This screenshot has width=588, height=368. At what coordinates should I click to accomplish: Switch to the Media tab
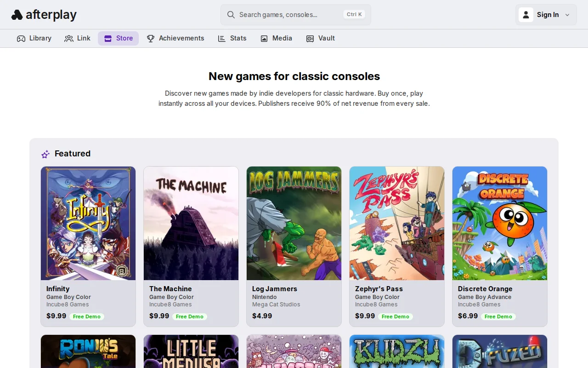(x=276, y=38)
